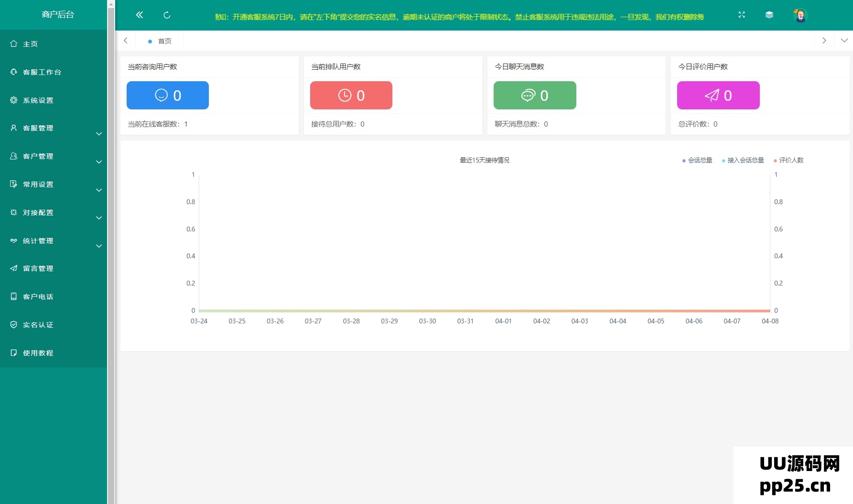This screenshot has width=853, height=504.
Task: Toggle 接入会话总量 legend series
Action: 743,161
